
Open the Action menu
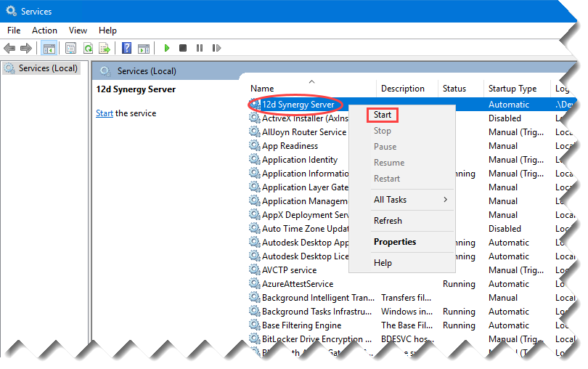pyautogui.click(x=44, y=31)
